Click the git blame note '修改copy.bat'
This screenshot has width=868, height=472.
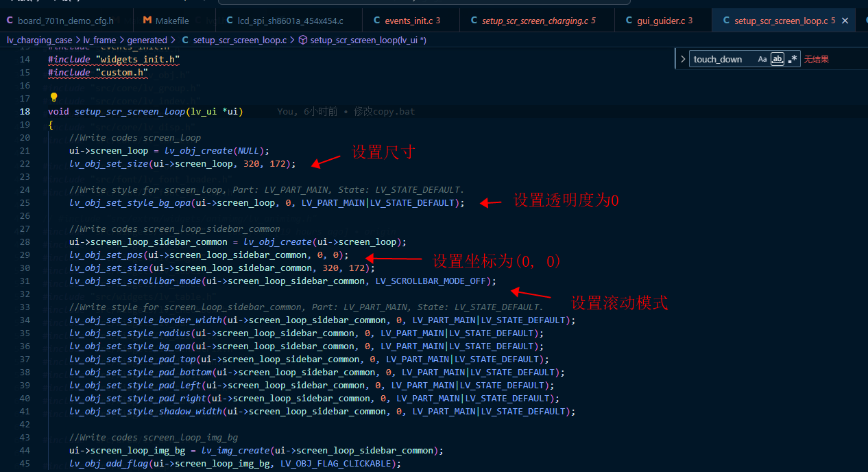click(x=385, y=111)
